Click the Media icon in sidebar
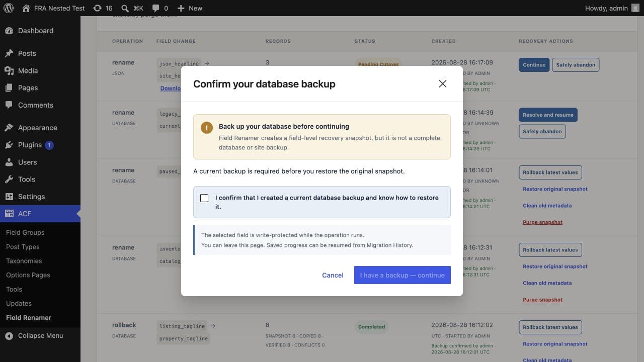 pyautogui.click(x=9, y=70)
